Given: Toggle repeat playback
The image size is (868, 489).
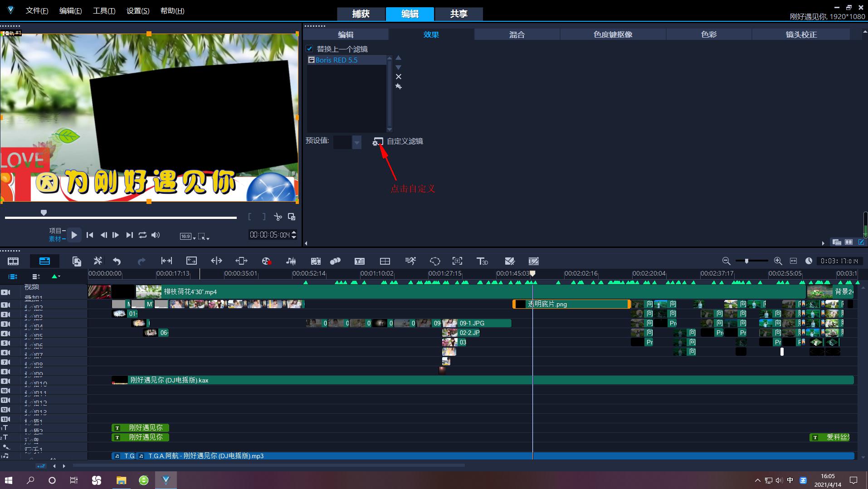Looking at the screenshot, I should [142, 235].
